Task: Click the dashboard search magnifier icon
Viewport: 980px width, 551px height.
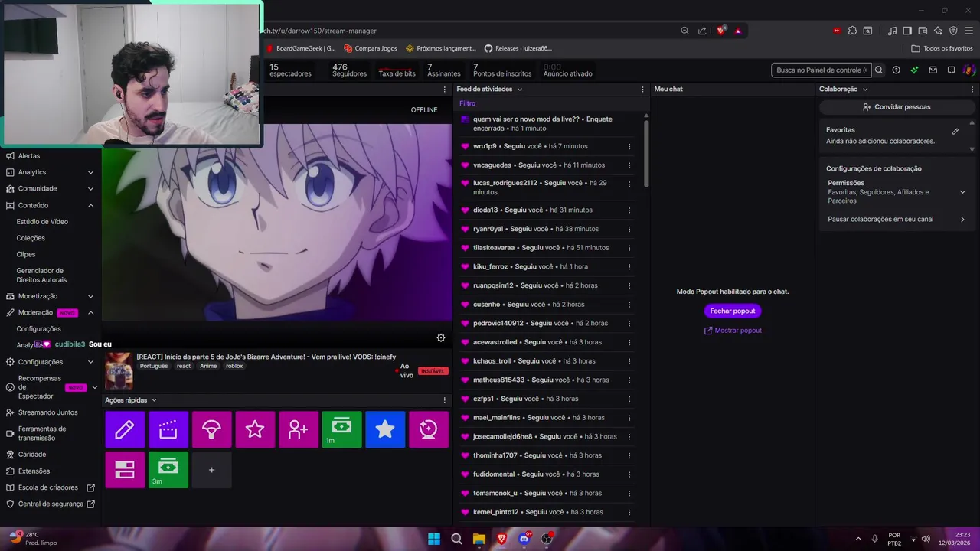Action: (x=879, y=70)
